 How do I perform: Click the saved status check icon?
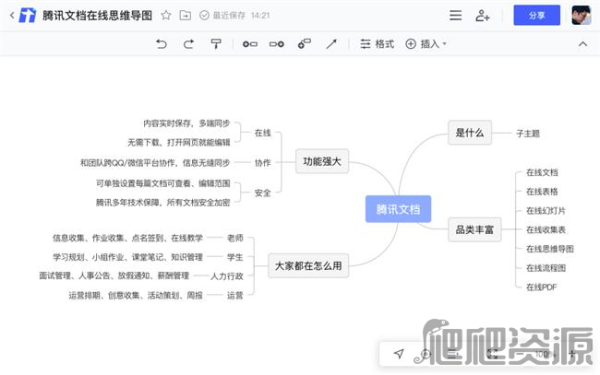coord(204,15)
